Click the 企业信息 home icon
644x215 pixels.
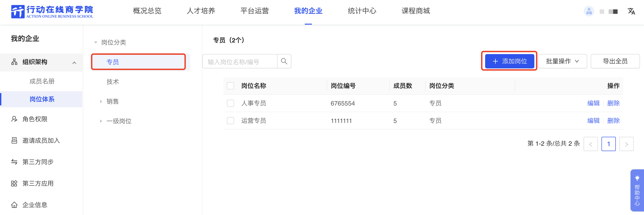click(x=14, y=205)
